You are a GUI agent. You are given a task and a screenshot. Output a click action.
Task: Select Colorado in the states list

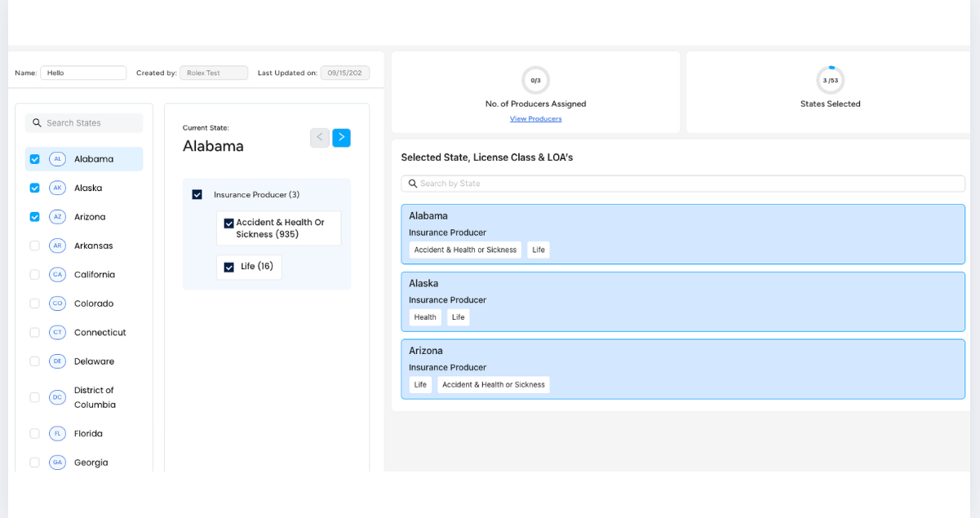(93, 303)
